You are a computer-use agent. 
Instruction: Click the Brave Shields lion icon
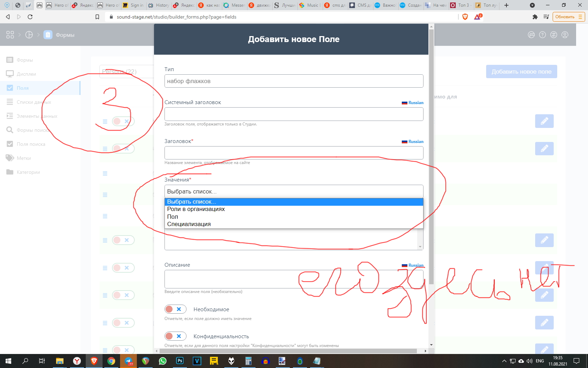(465, 17)
